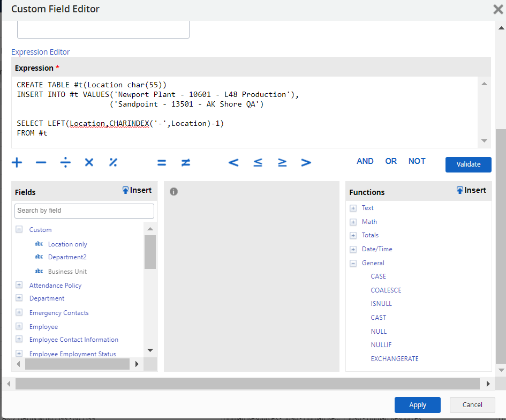Insert the minus (subtraction) operator
Screen dimensions: 506x420
tap(41, 162)
